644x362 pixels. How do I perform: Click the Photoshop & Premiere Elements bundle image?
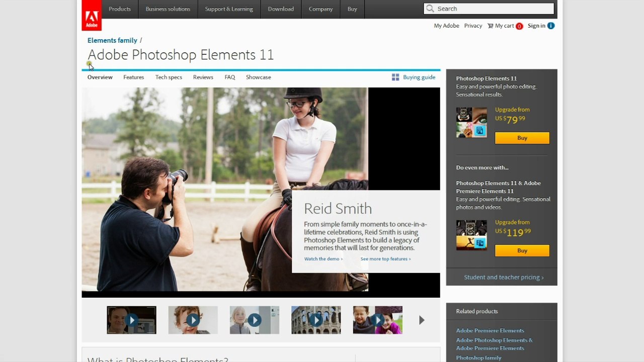coord(471,235)
